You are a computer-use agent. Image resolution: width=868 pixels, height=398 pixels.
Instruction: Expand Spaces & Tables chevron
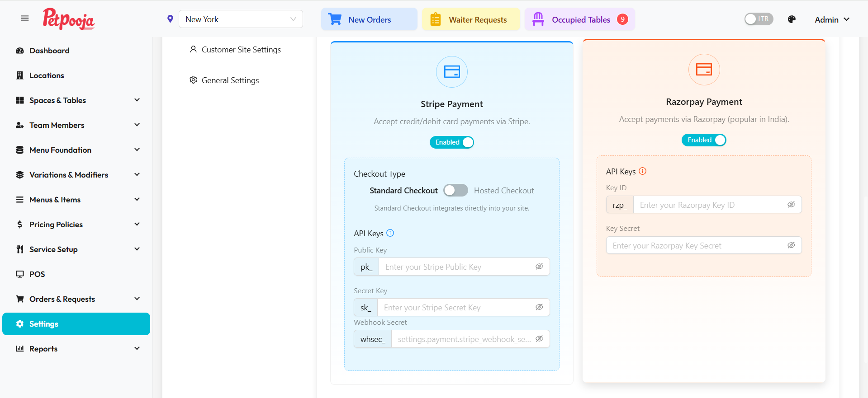(x=137, y=100)
